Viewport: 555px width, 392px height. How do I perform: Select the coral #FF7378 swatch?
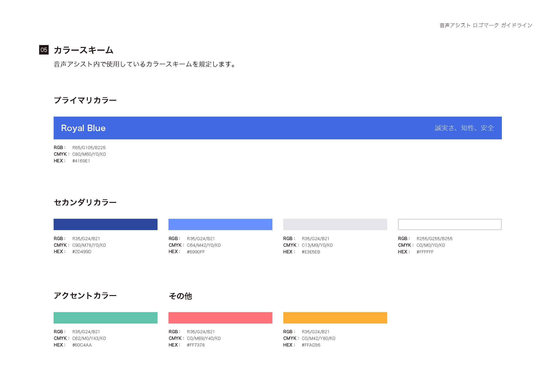(x=220, y=318)
